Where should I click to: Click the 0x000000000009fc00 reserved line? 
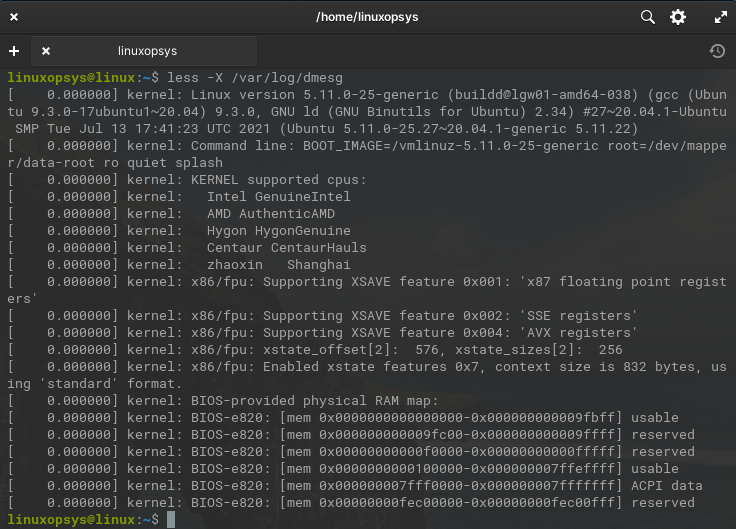tap(351, 435)
